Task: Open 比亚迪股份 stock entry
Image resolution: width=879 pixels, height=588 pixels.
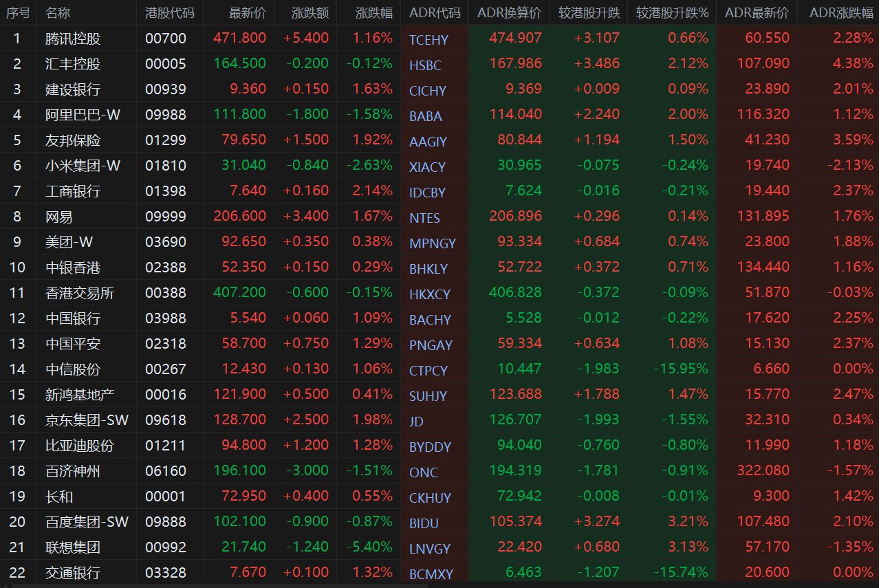Action: (72, 445)
